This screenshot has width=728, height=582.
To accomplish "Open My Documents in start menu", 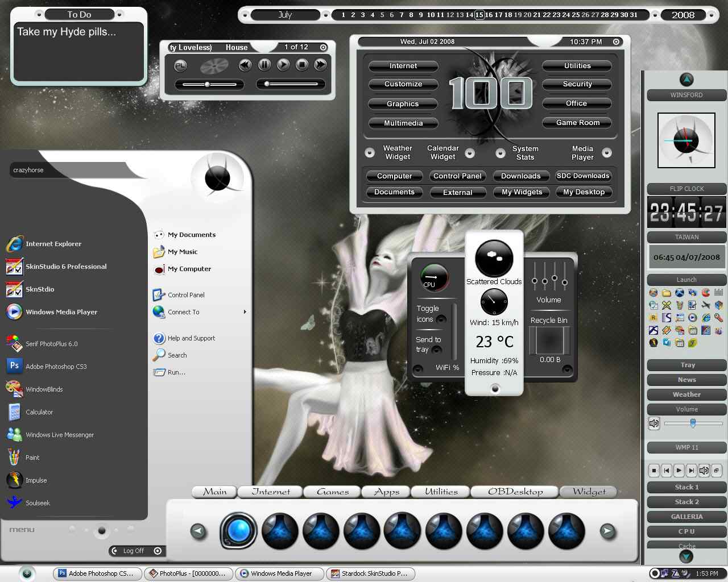I will pos(184,235).
